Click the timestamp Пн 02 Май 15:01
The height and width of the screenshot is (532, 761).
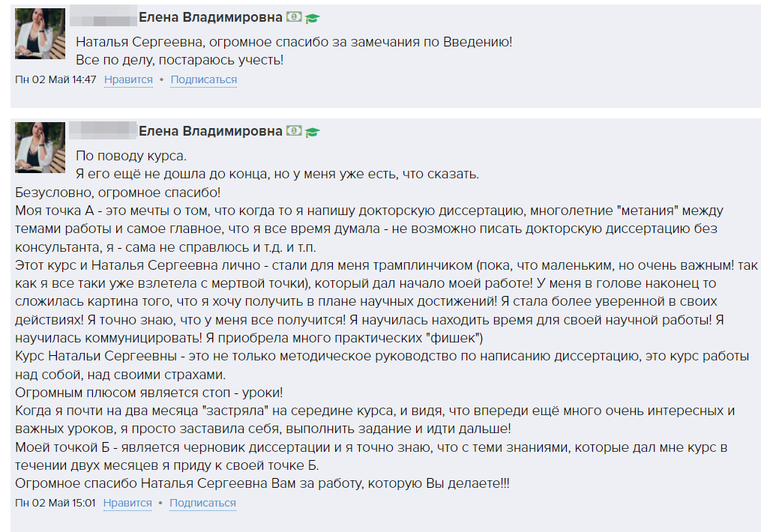[55, 503]
